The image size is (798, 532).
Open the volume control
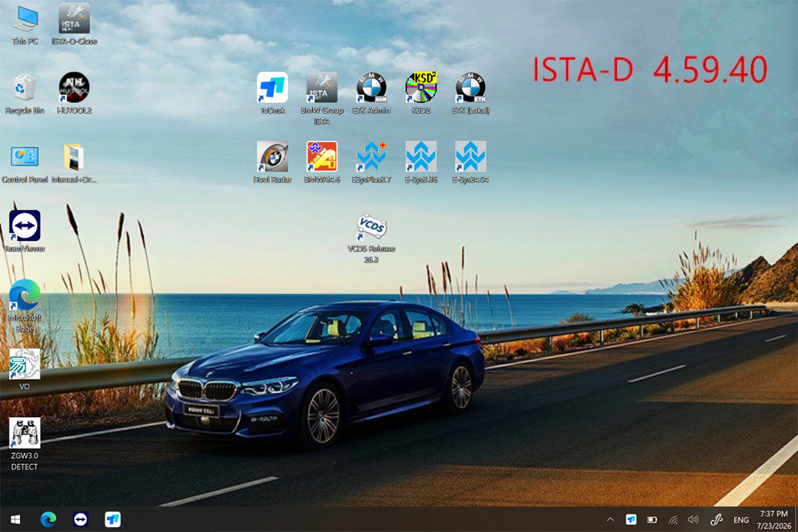point(693,519)
